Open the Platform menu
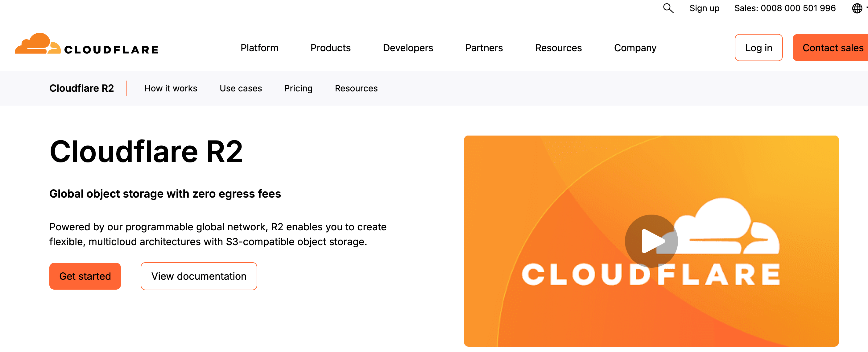 259,48
